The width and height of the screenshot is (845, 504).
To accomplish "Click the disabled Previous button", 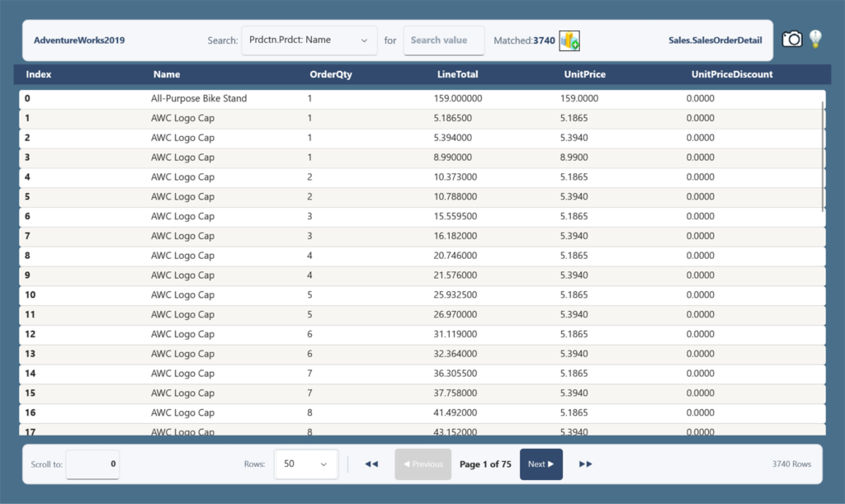I will 423,464.
